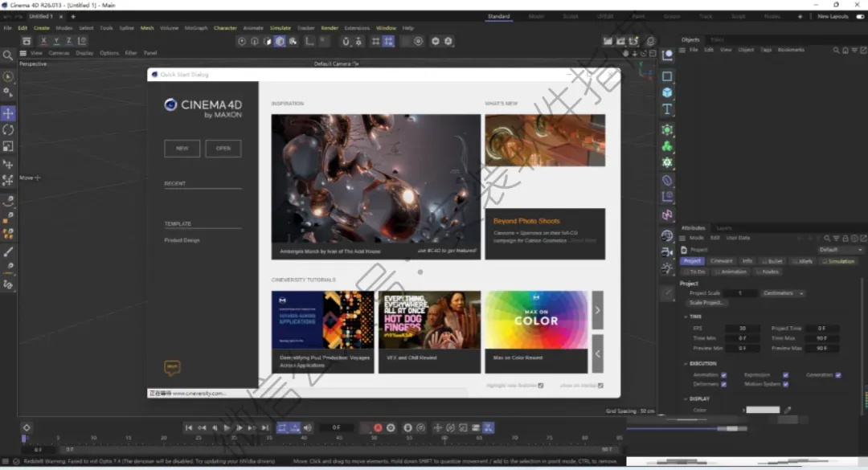Open the Create menu
This screenshot has height=470, width=868.
(42, 27)
